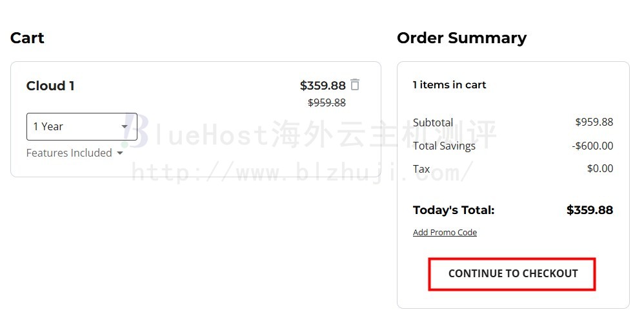Click the bold $359.88 total amount

pos(590,210)
